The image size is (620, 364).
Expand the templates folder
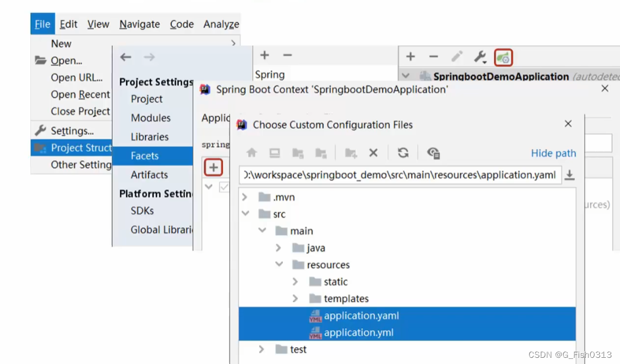coord(295,299)
